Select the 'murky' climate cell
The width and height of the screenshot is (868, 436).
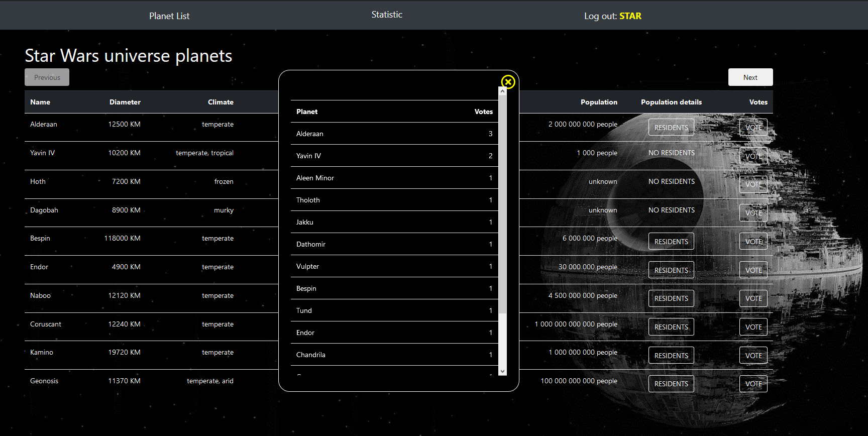(x=224, y=210)
